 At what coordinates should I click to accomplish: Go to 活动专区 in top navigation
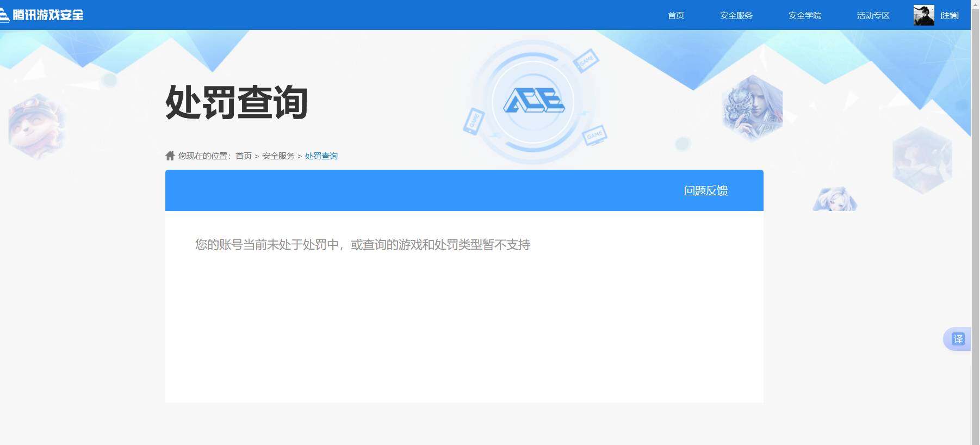point(873,15)
